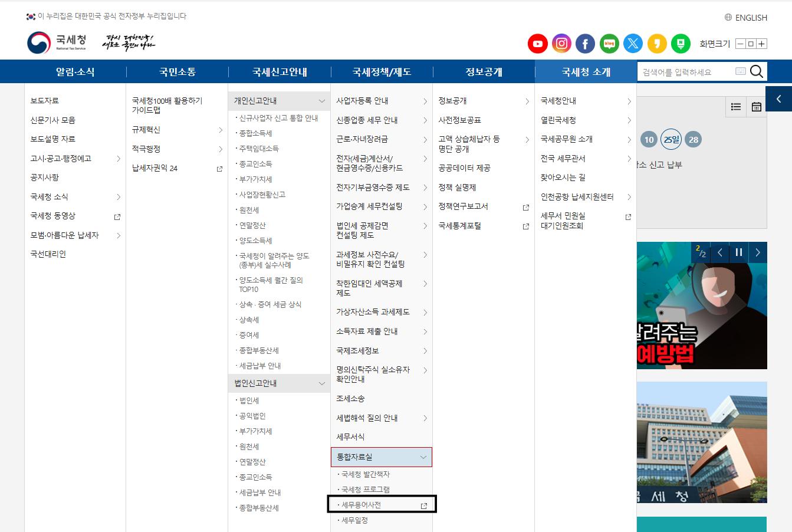Click the Facebook icon

(585, 44)
